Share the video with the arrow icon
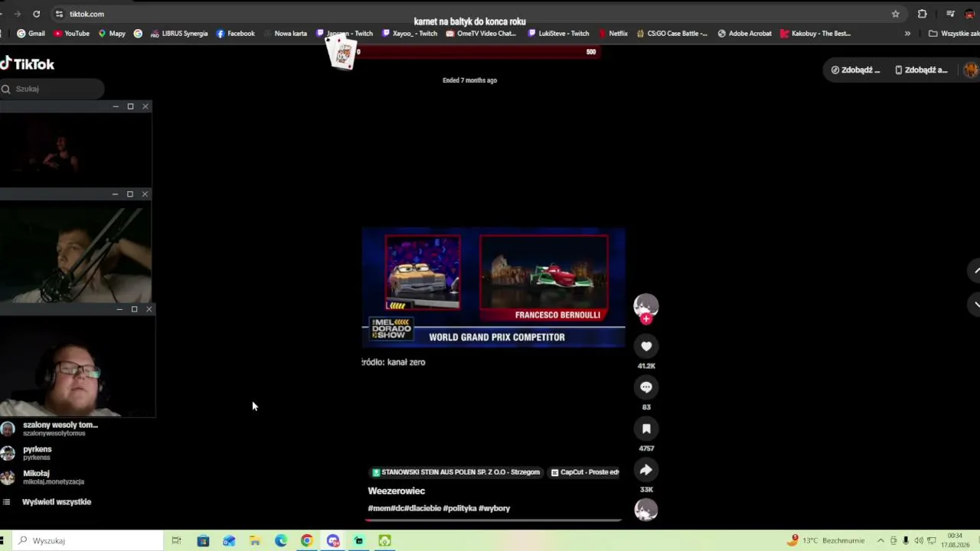This screenshot has width=980, height=551. coord(646,470)
